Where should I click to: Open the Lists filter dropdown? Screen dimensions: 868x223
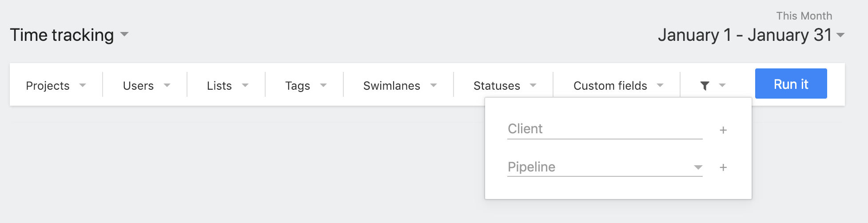coord(227,85)
